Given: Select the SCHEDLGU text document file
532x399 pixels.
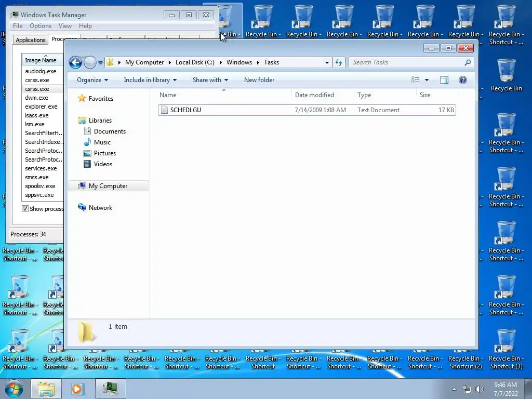Looking at the screenshot, I should [x=307, y=110].
